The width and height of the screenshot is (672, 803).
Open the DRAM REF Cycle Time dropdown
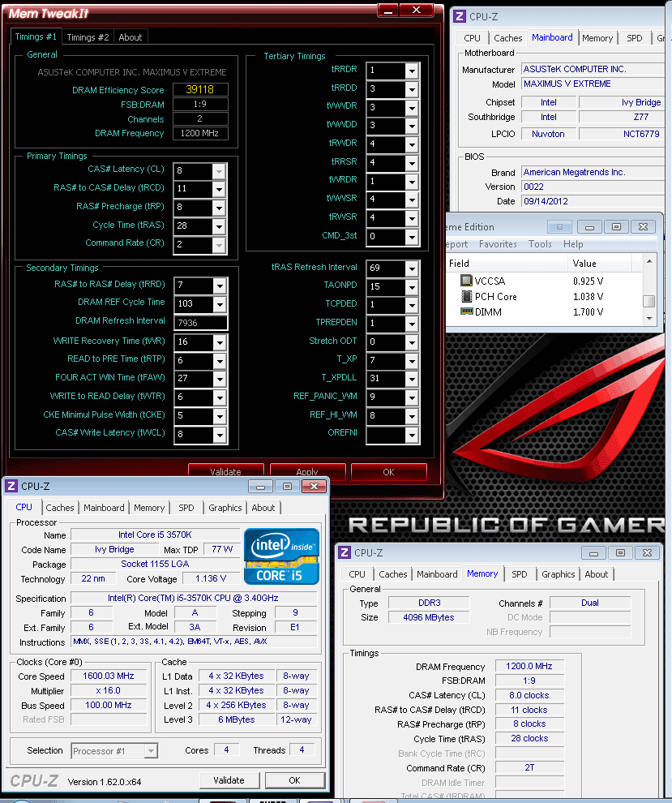[x=220, y=303]
